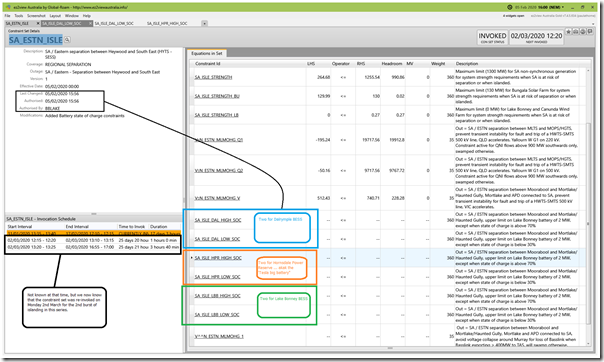Open the SA_ISLE_STRENGTH_LB constraint link
This screenshot has height=362, width=604.
pos(216,115)
